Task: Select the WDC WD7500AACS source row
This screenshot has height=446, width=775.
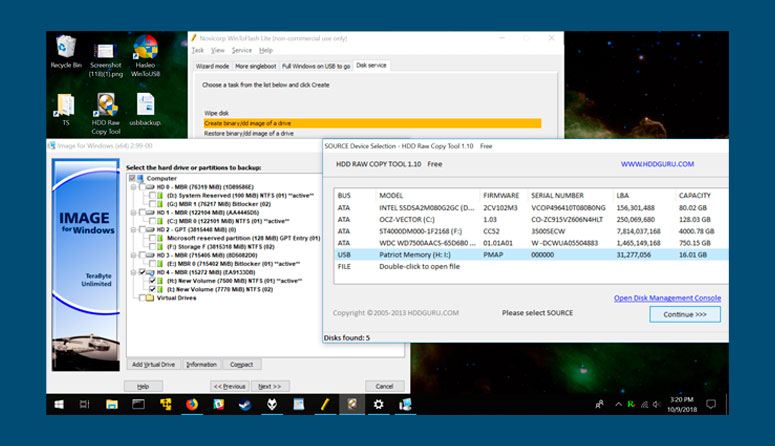Action: tap(531, 243)
